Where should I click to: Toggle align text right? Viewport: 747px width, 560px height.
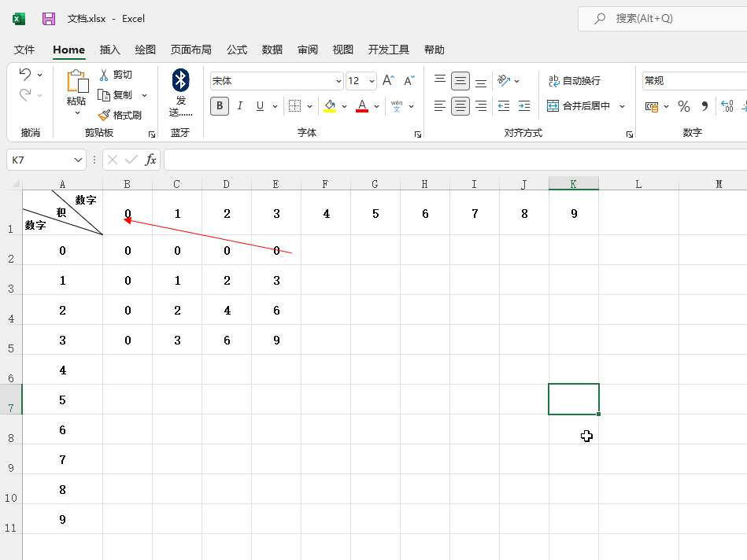[x=481, y=105]
